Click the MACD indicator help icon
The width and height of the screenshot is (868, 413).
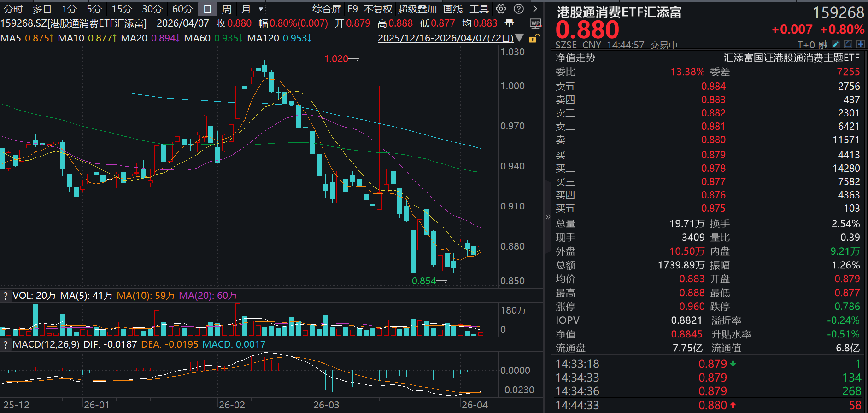point(6,344)
